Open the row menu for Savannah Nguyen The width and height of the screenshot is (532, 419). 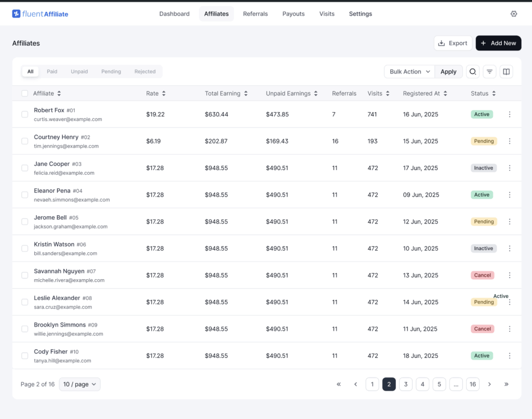[x=510, y=276]
